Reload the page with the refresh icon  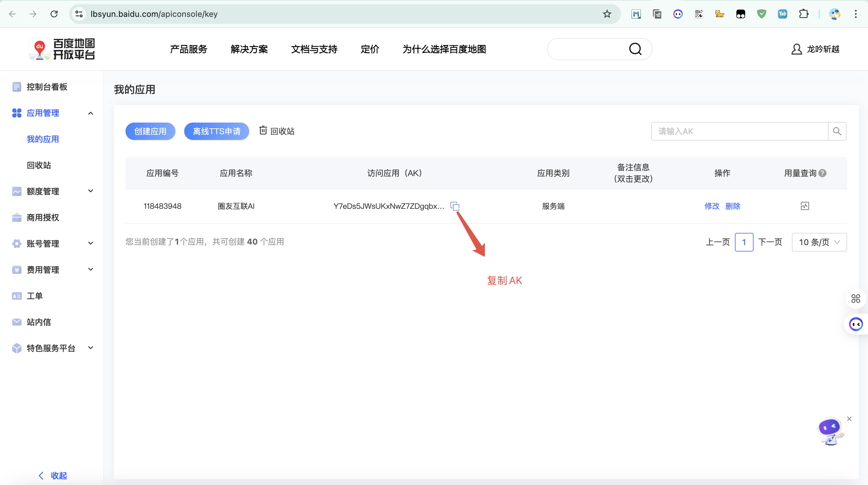tap(54, 14)
